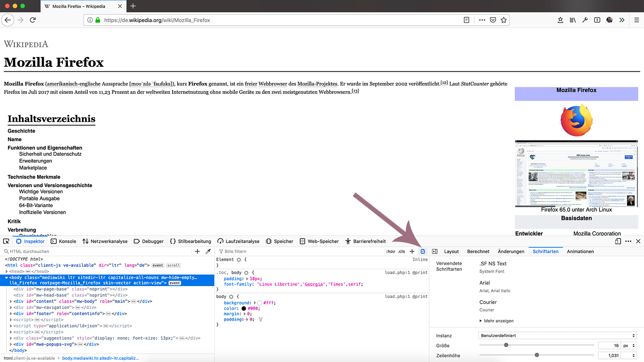Switch to the Konsole tab
The height and width of the screenshot is (362, 644).
pos(64,241)
